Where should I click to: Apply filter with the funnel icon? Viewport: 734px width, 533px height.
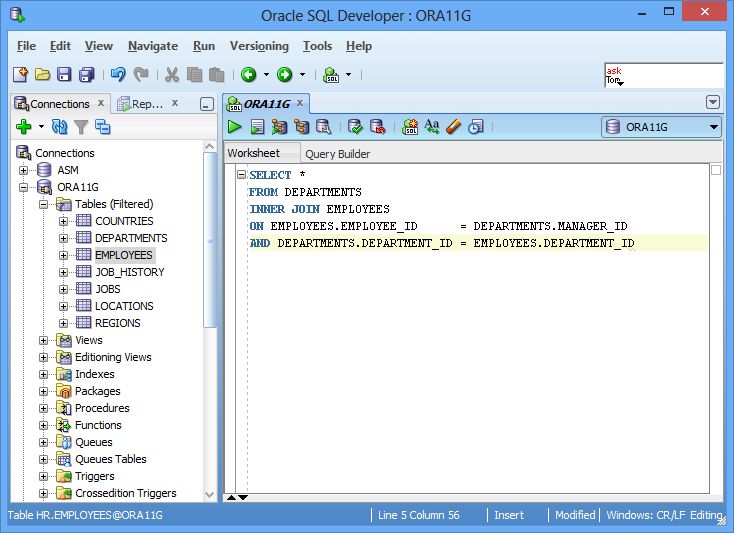coord(81,127)
